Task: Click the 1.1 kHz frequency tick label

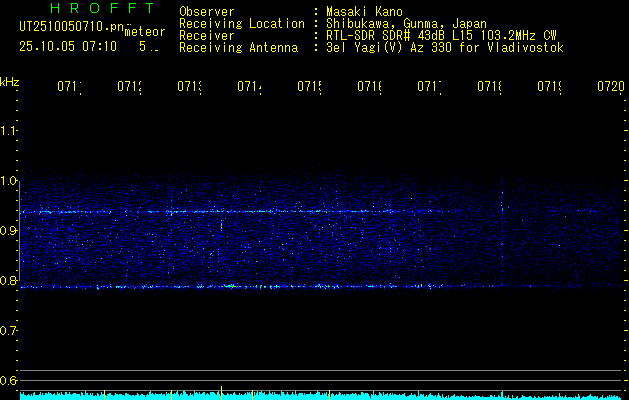Action: pos(8,130)
